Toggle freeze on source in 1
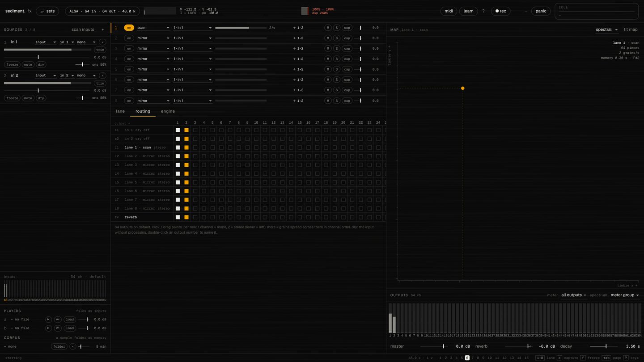This screenshot has height=362, width=644. tap(12, 64)
